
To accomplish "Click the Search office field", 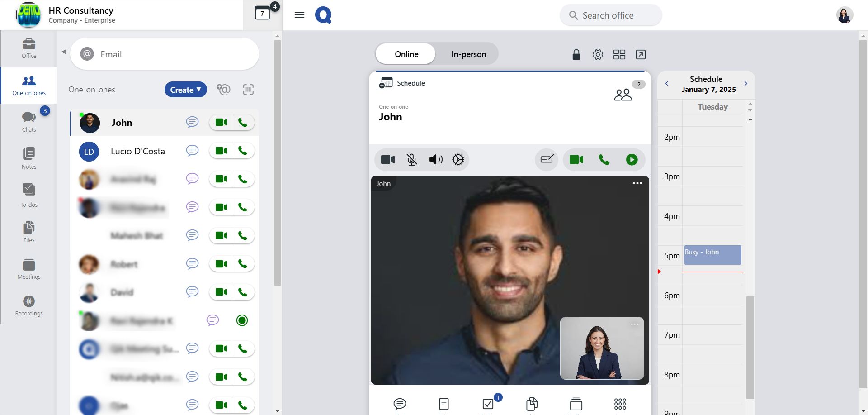I will point(611,15).
